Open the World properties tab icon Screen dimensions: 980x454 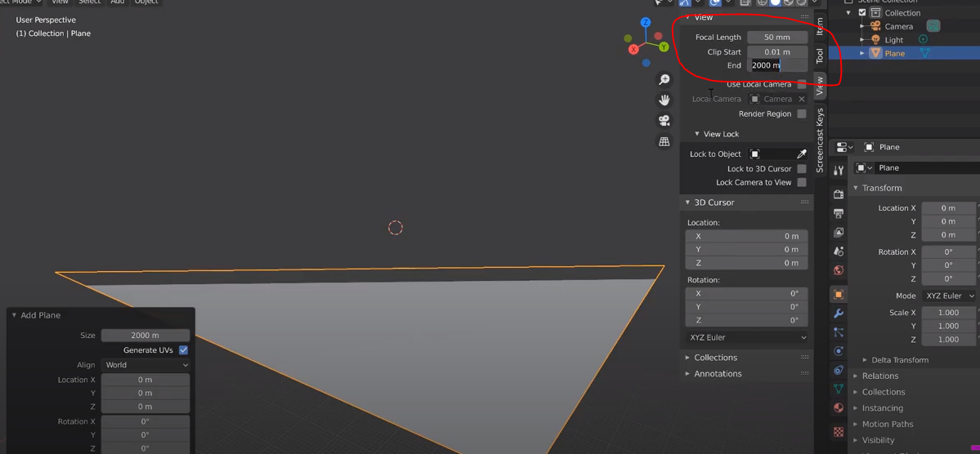click(839, 270)
